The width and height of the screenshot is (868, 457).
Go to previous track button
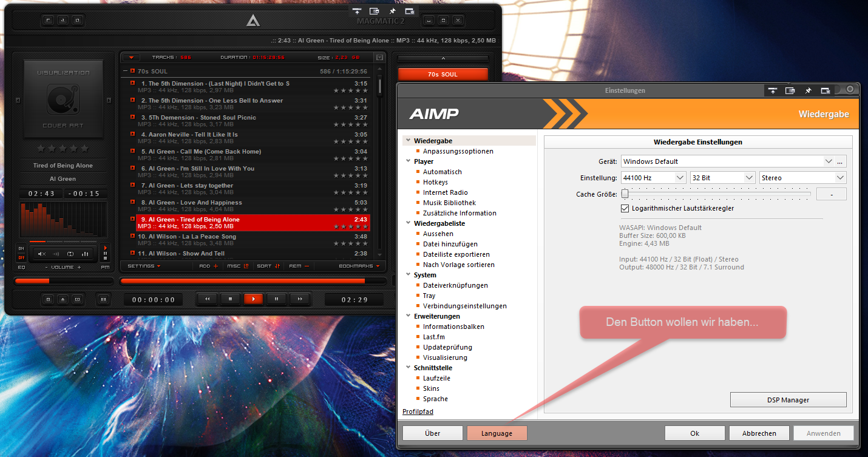[207, 299]
